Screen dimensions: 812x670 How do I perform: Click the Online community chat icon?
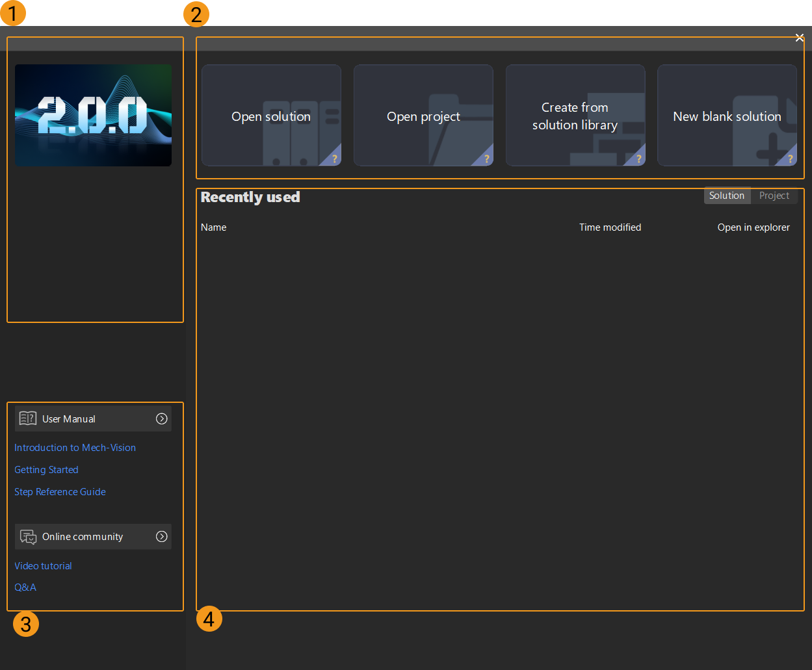[x=28, y=536]
